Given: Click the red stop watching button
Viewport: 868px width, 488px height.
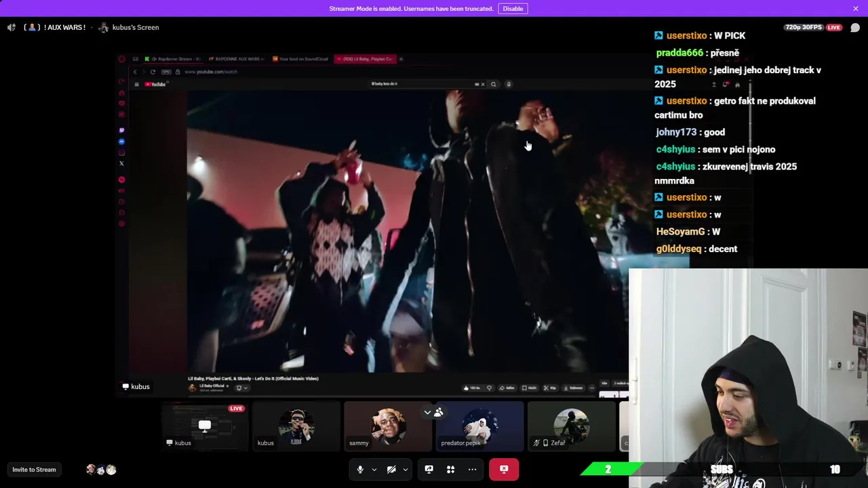Looking at the screenshot, I should click(x=504, y=469).
